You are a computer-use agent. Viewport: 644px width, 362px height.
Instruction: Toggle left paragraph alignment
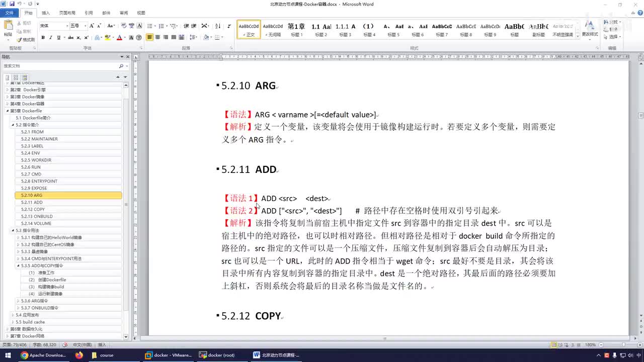(150, 37)
